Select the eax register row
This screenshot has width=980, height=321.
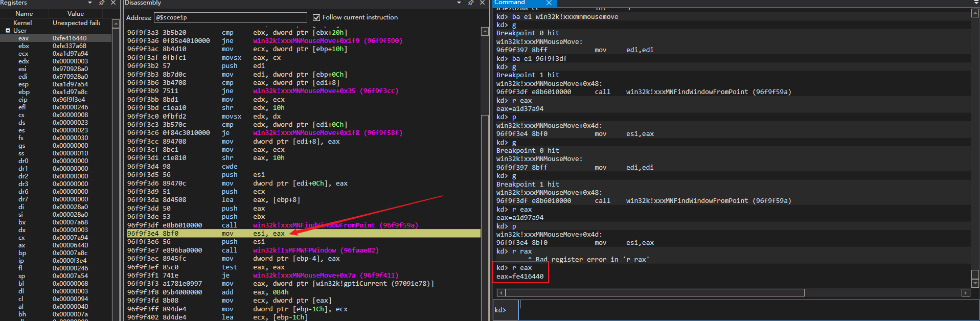point(56,38)
